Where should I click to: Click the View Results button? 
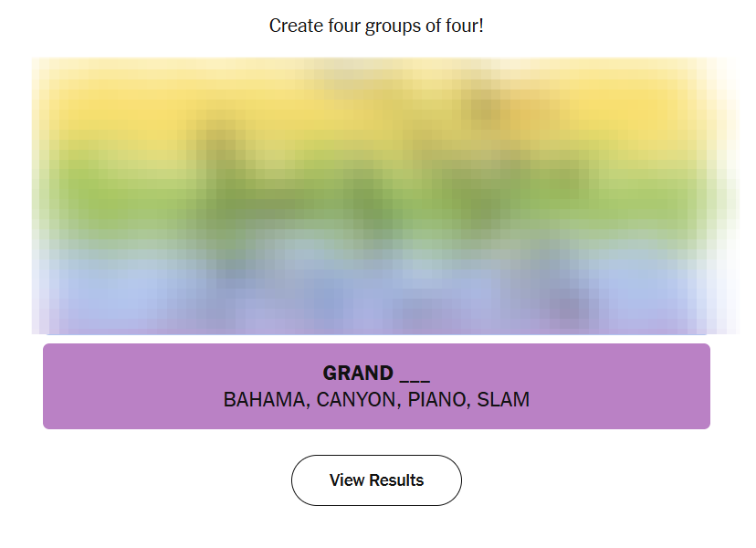pos(376,480)
